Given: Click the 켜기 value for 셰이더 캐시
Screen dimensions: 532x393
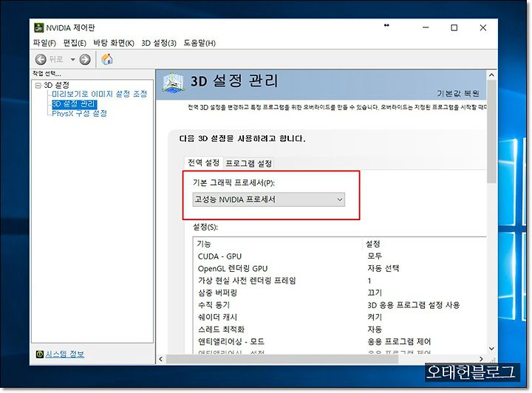Looking at the screenshot, I should (375, 318).
